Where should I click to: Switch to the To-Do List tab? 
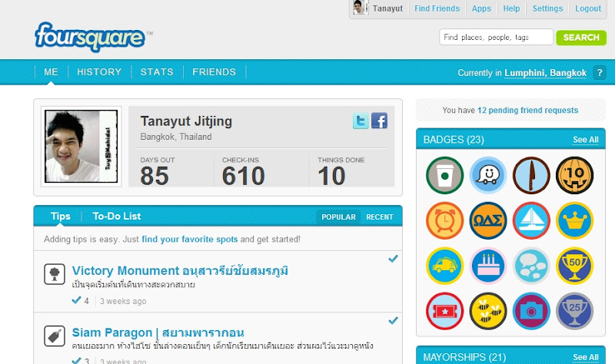tap(117, 217)
